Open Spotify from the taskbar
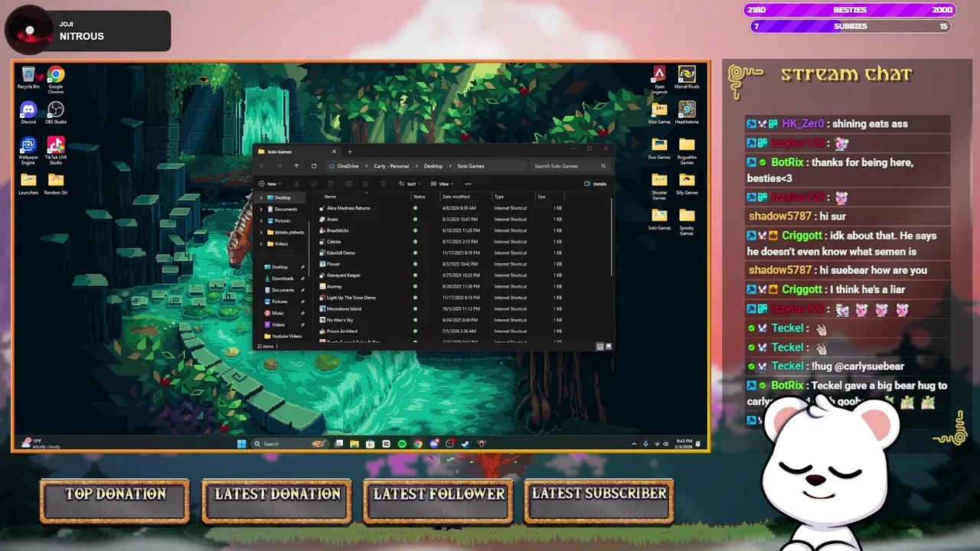The width and height of the screenshot is (980, 551). click(x=402, y=444)
